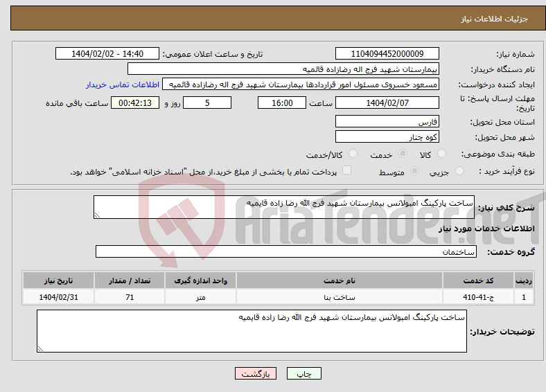This screenshot has width=546, height=392.
Task: Click the ایجاد کننده درخواست field
Action: [x=301, y=84]
